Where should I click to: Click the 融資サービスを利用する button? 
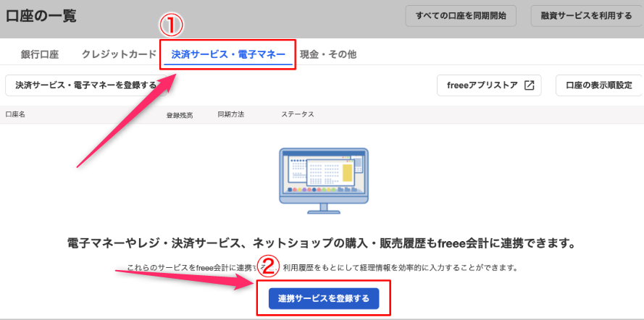586,15
